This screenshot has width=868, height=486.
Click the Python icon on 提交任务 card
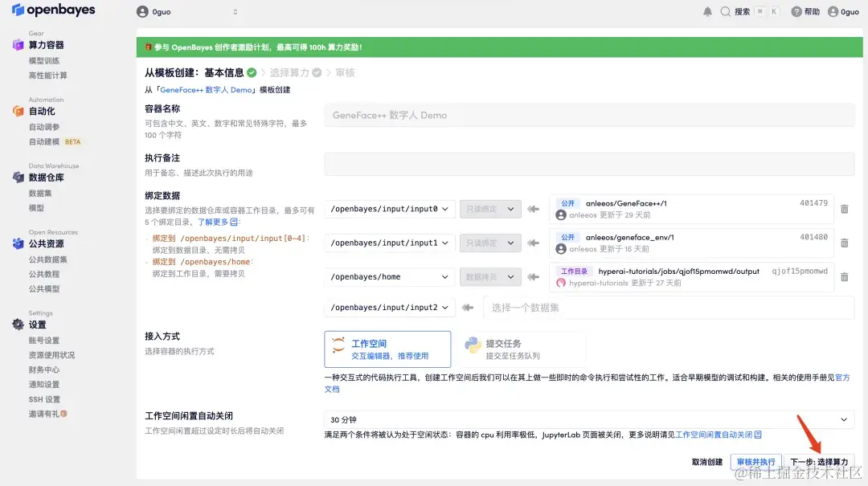pos(473,345)
